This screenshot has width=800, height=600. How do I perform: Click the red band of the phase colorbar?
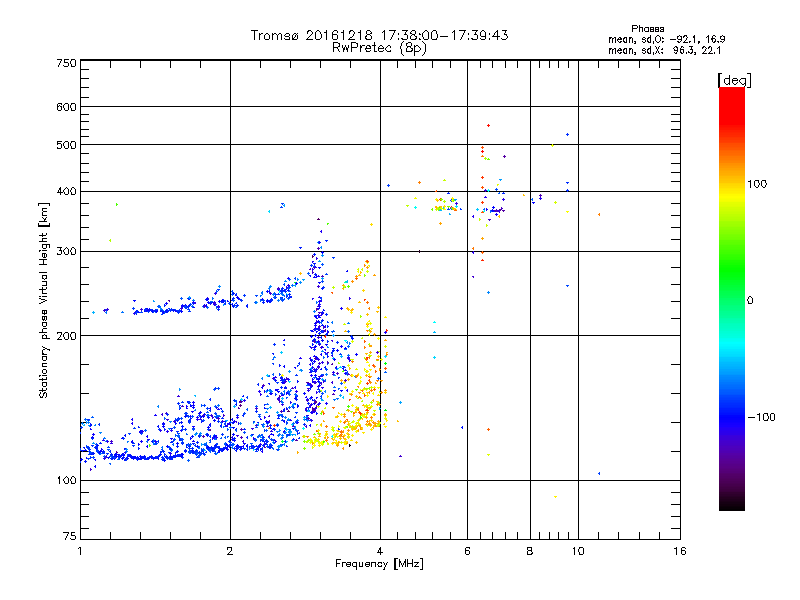pyautogui.click(x=732, y=105)
